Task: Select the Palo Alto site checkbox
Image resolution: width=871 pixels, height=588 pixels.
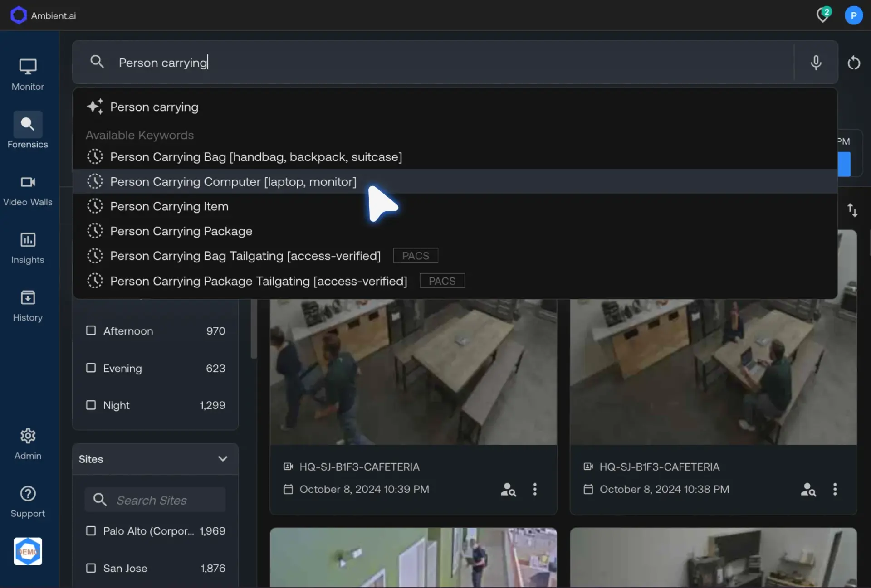Action: click(90, 530)
